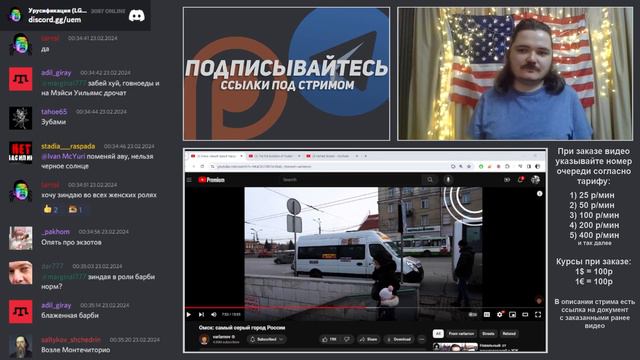Toggle subtitles/captions in the player
Image resolution: width=640 pixels, height=360 pixels.
pyautogui.click(x=487, y=314)
